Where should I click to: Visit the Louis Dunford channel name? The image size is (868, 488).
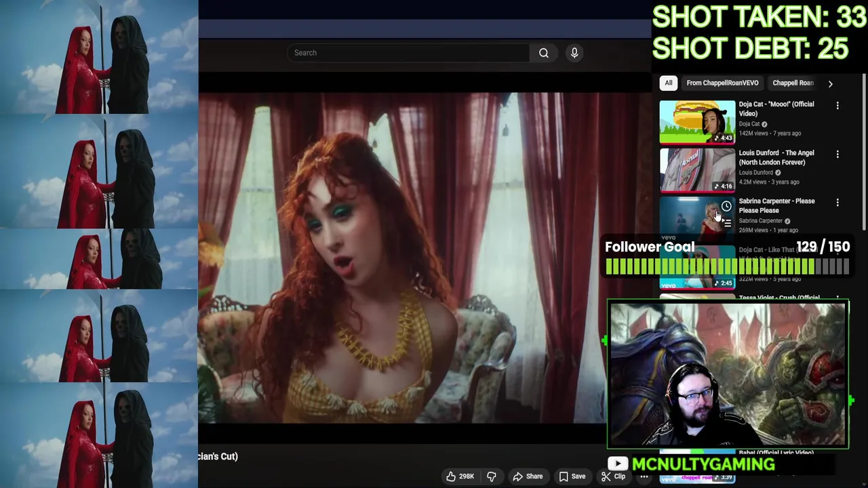pyautogui.click(x=756, y=172)
